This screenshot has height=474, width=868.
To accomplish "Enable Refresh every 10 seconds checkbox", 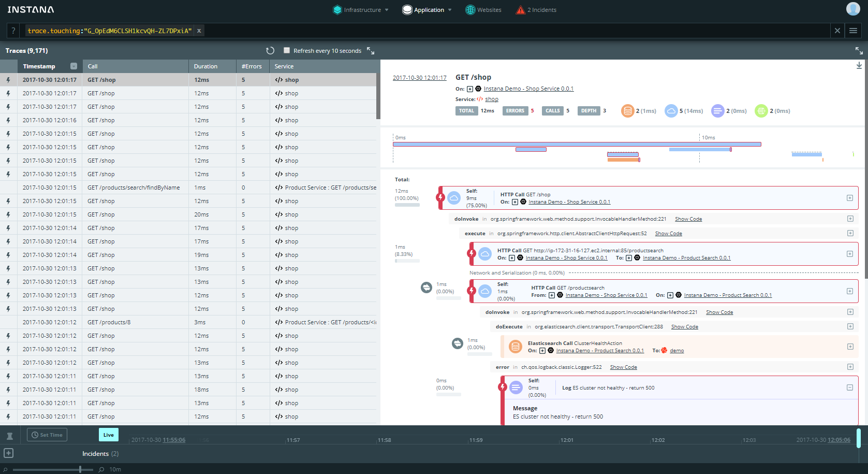I will (x=287, y=50).
